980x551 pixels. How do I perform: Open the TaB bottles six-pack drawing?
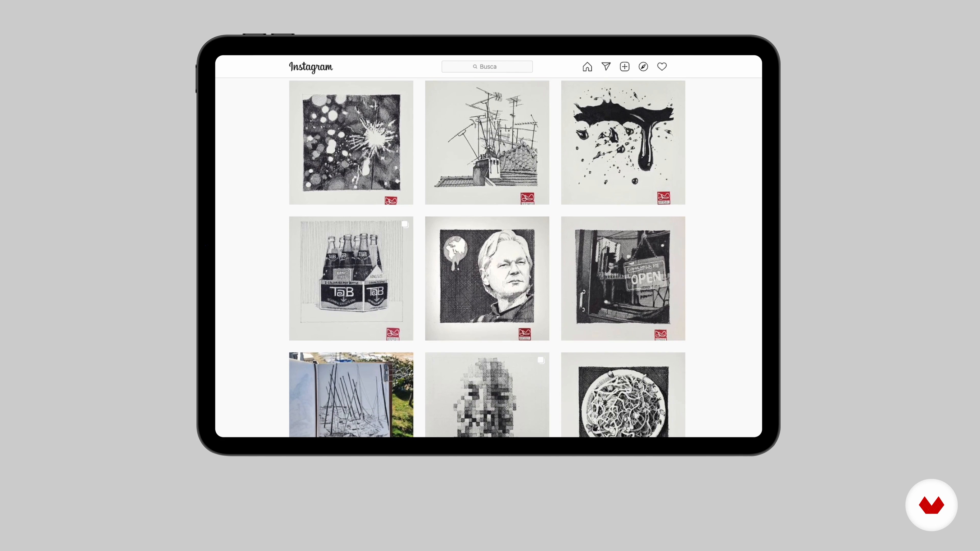tap(351, 278)
